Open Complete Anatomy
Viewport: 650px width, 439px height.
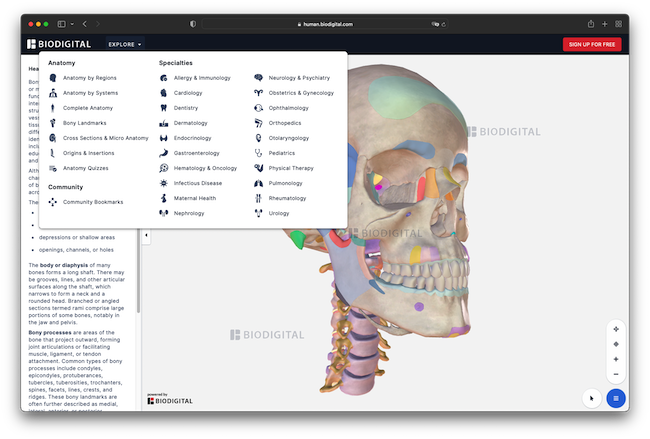click(x=88, y=108)
